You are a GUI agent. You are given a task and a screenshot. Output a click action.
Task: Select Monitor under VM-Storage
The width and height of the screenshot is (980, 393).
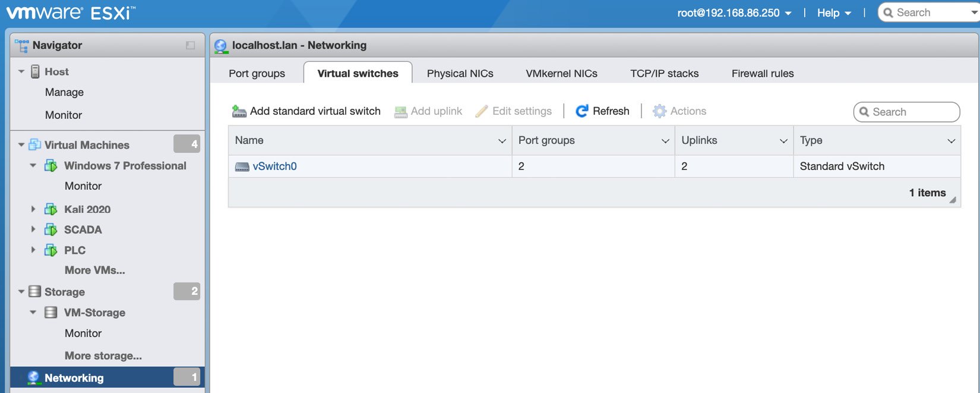[x=83, y=334]
